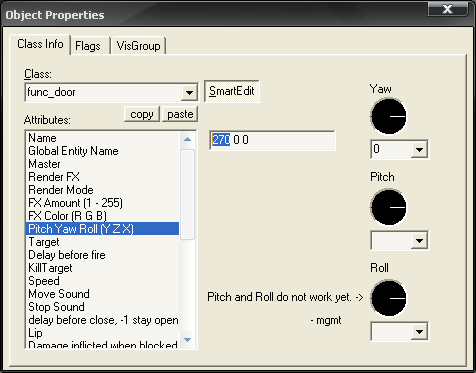This screenshot has width=476, height=373.
Task: Open the Roll value dropdown
Action: (419, 331)
